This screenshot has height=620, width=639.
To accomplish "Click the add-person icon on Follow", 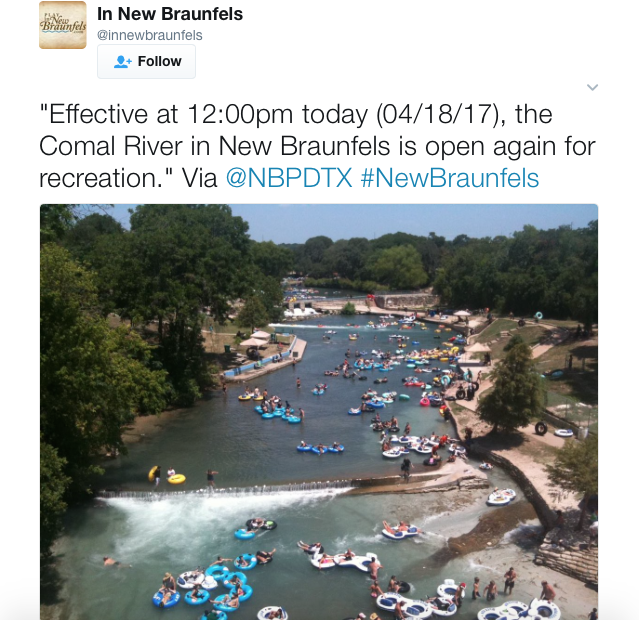I will coord(123,62).
